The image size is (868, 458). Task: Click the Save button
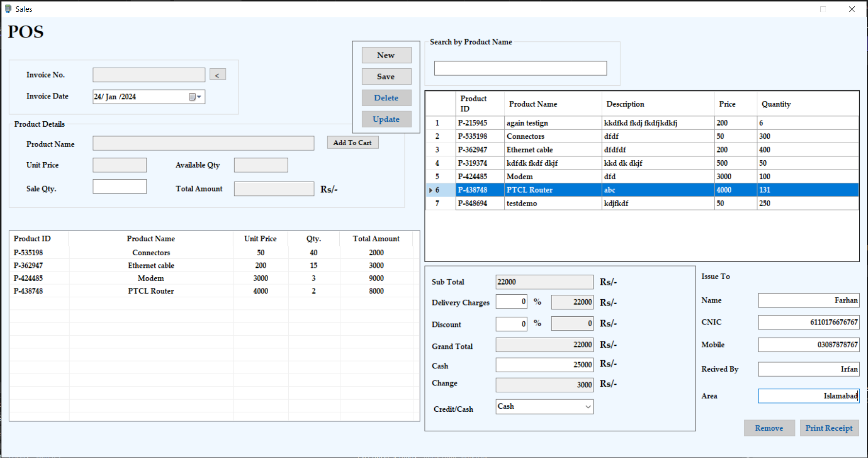click(386, 76)
